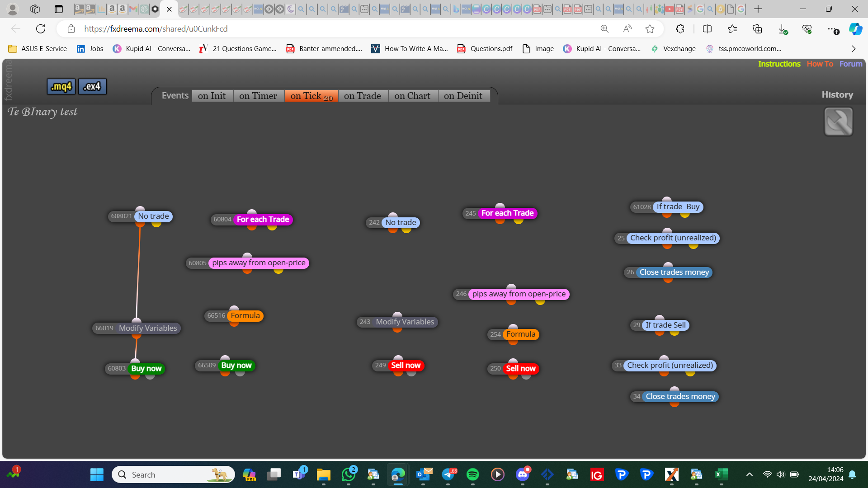The height and width of the screenshot is (488, 868).
Task: Show the History panel
Action: click(837, 95)
